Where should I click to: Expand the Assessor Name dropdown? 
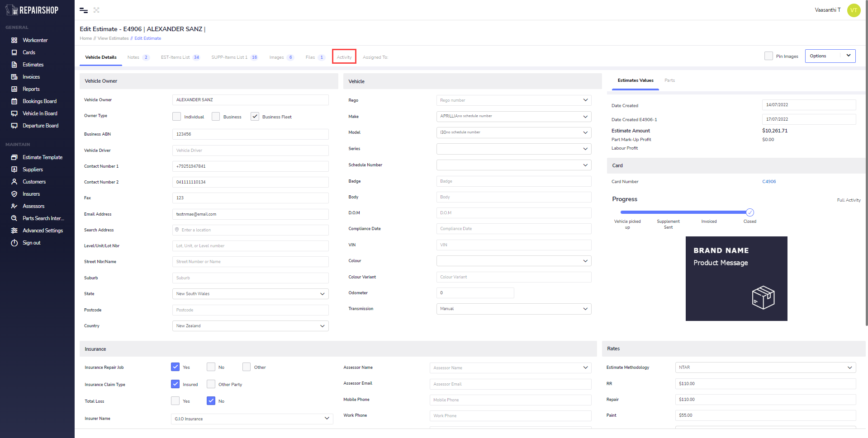511,368
